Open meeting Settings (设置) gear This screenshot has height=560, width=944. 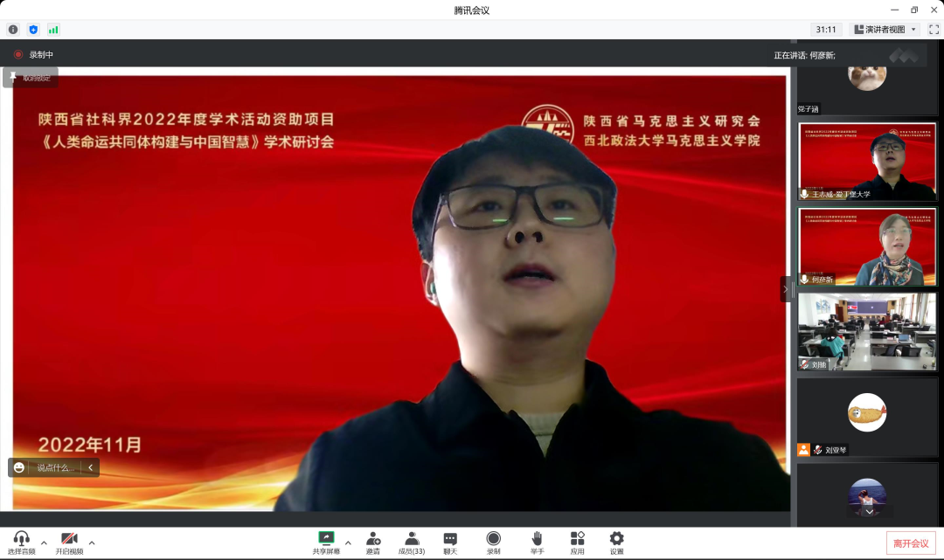point(617,538)
